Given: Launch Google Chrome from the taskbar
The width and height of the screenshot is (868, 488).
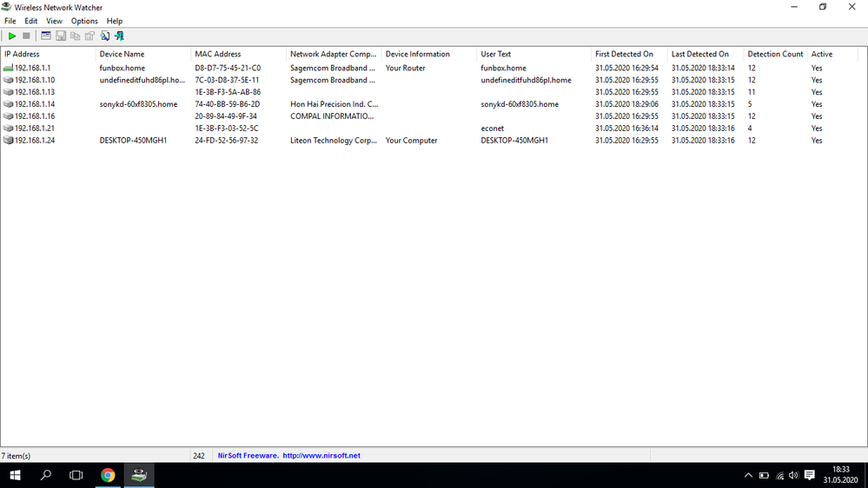Looking at the screenshot, I should coord(108,475).
